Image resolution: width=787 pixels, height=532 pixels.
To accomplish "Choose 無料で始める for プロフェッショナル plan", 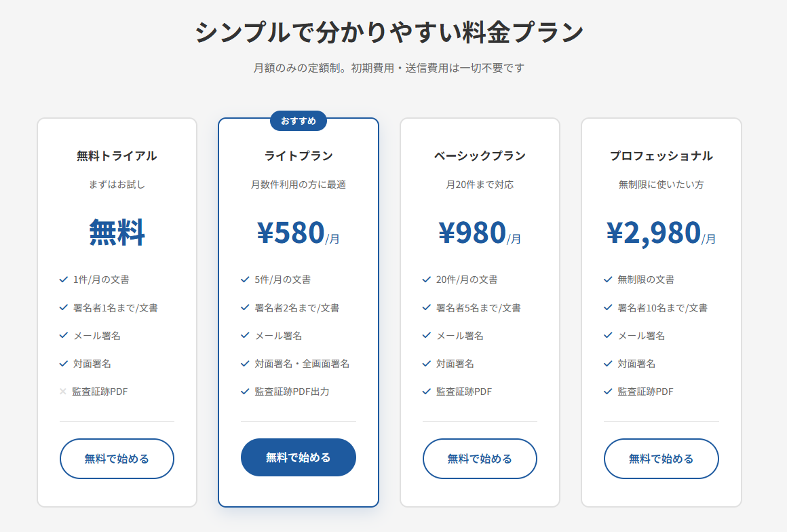I will click(x=661, y=459).
